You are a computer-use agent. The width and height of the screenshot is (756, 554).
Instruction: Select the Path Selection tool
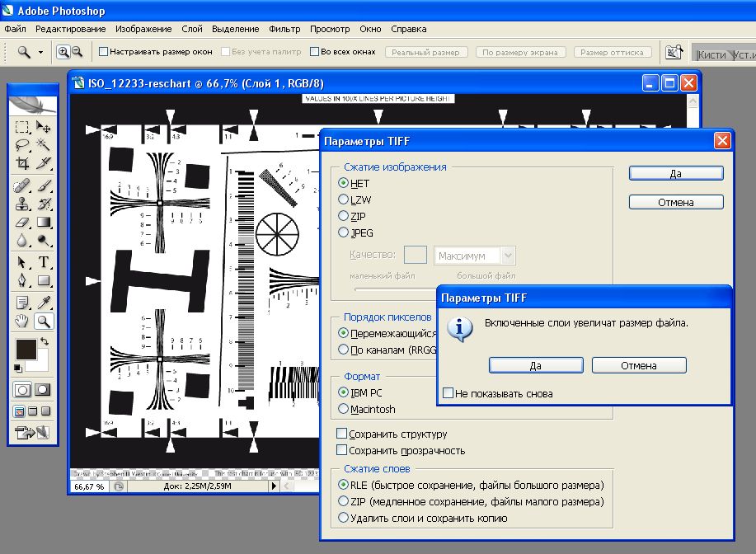(x=22, y=262)
